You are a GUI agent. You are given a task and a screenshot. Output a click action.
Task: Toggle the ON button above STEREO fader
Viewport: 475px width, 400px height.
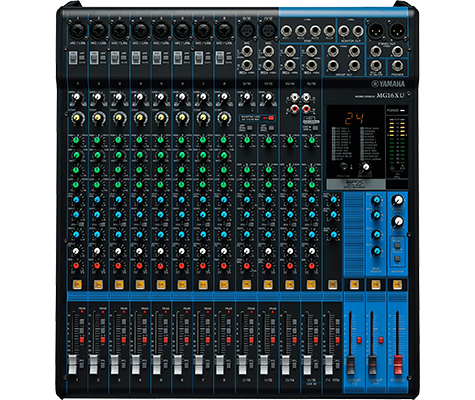click(x=397, y=284)
